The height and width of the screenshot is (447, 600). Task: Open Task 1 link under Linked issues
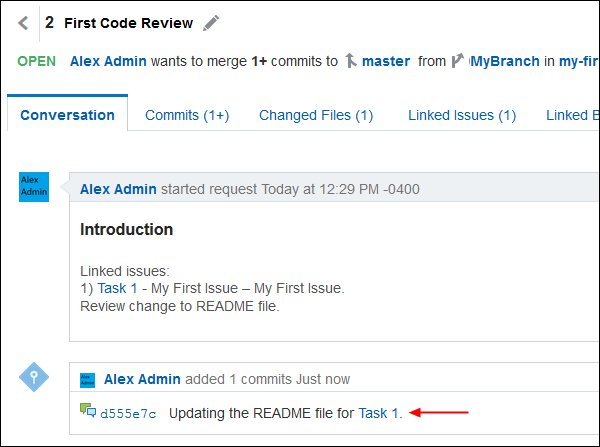(118, 288)
